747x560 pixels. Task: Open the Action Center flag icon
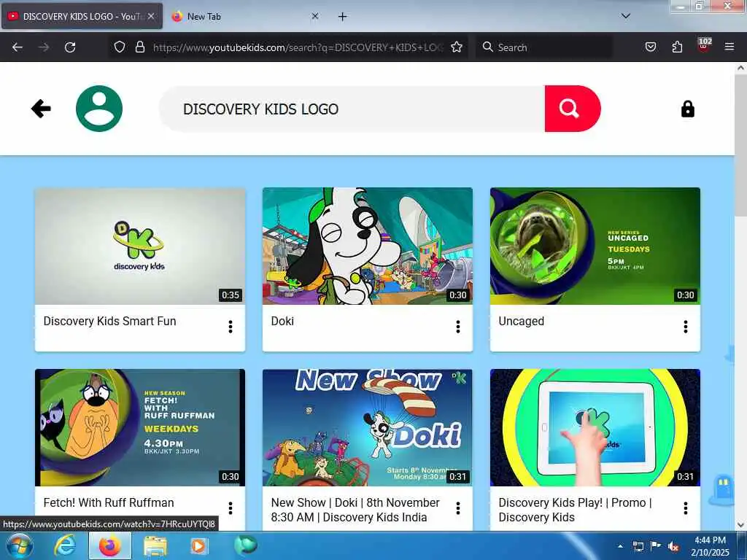click(656, 545)
